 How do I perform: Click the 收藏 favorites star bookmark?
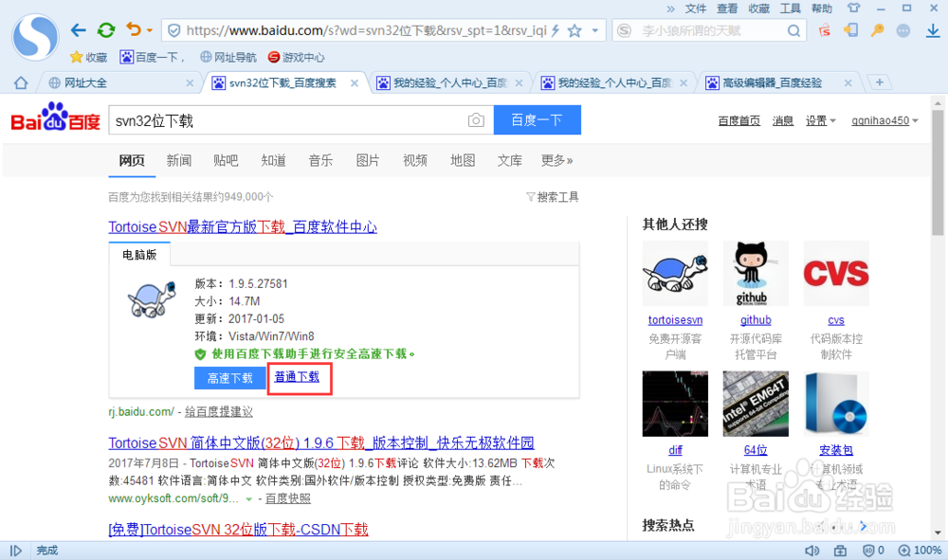(88, 58)
